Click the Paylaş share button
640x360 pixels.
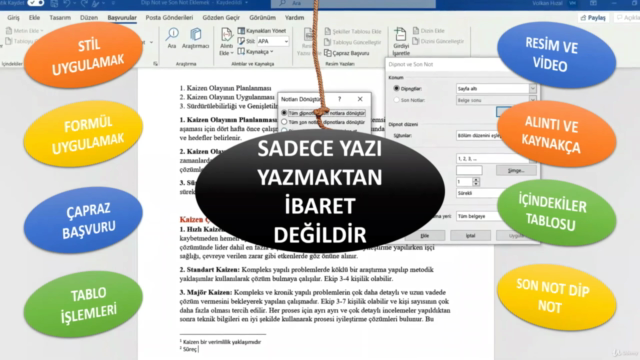(x=593, y=18)
